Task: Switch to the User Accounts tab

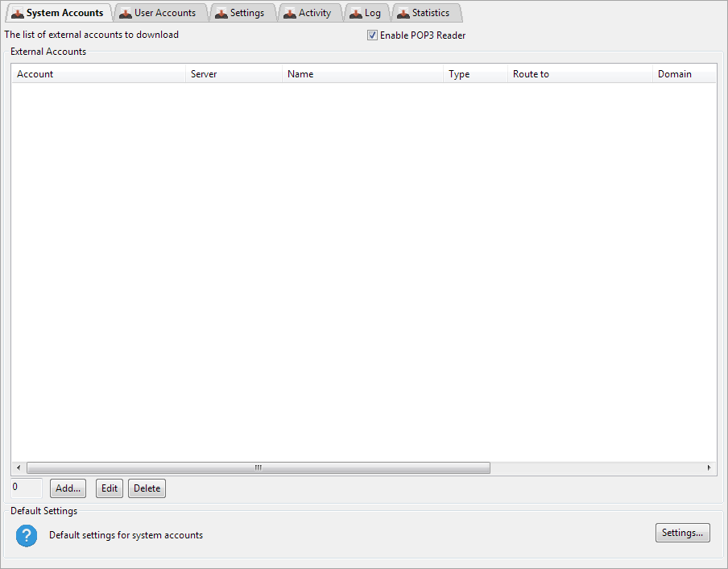Action: [164, 13]
